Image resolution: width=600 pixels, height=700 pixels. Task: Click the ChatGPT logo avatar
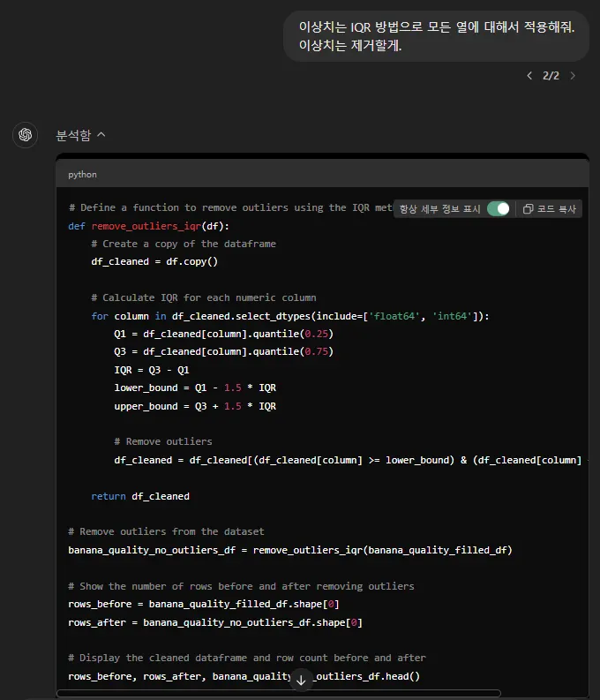pyautogui.click(x=25, y=135)
